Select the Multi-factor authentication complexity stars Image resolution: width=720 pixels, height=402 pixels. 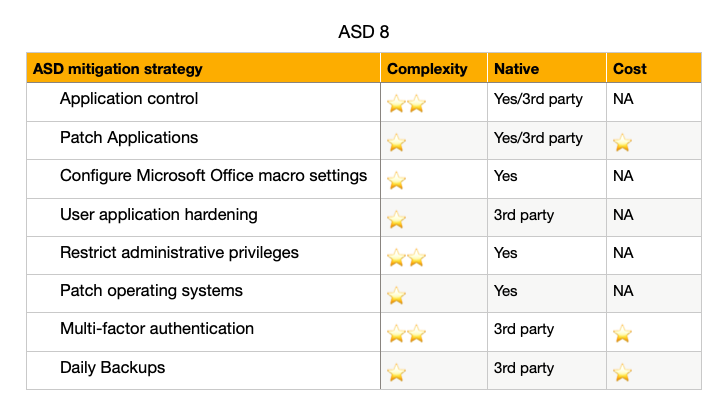coord(406,334)
